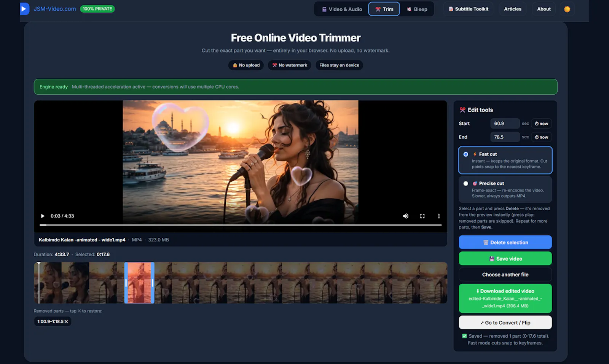Click the right handle of timeline selection
This screenshot has height=364, width=609.
153,283
